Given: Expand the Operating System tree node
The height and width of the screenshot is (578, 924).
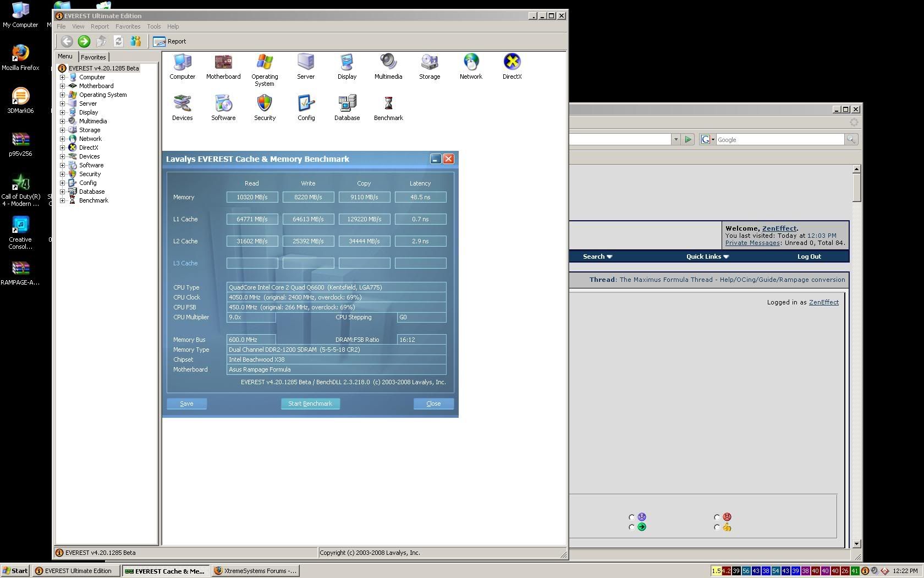Looking at the screenshot, I should click(62, 95).
